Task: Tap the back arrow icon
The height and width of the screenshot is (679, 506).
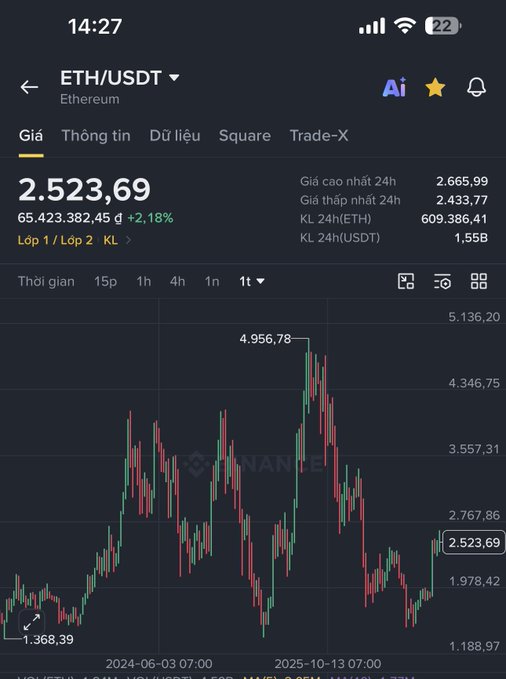Action: tap(29, 87)
